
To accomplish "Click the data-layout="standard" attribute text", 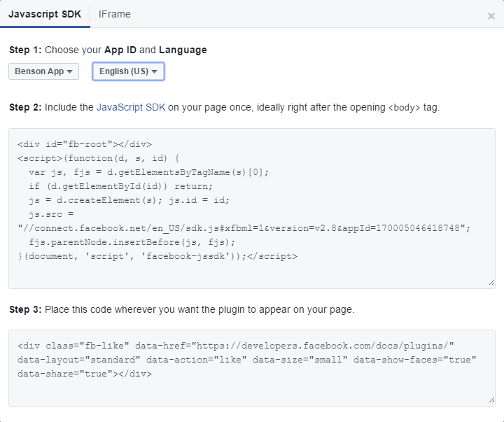I will tap(79, 360).
